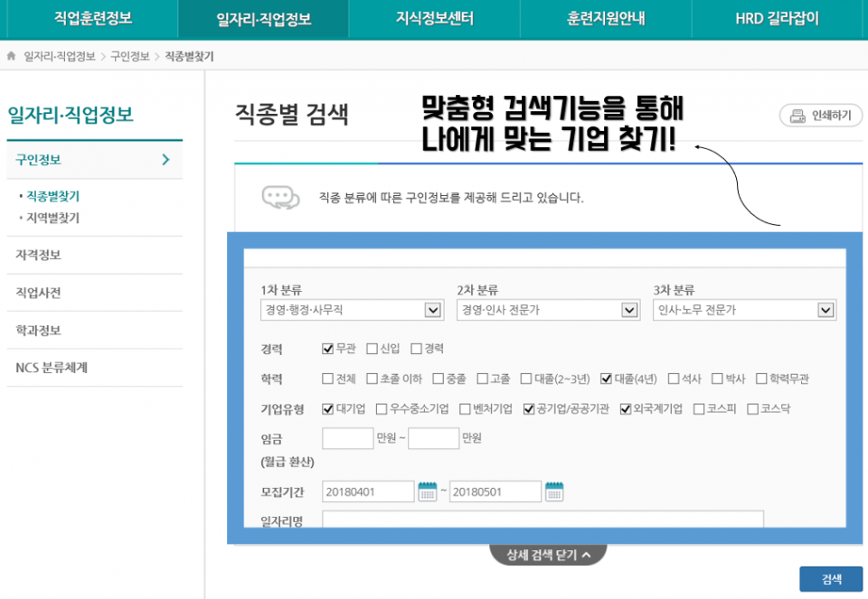Check the 신입 experience checkbox

click(x=373, y=349)
